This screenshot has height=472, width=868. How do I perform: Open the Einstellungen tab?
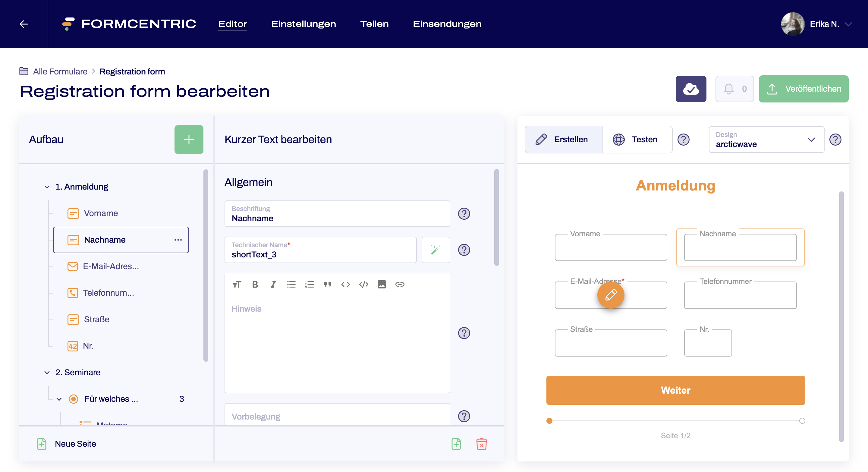click(x=303, y=24)
